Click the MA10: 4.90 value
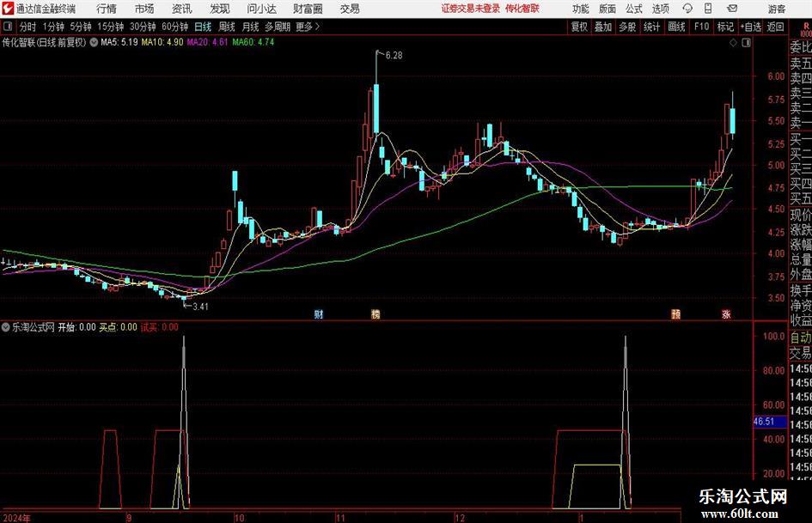 pyautogui.click(x=162, y=42)
